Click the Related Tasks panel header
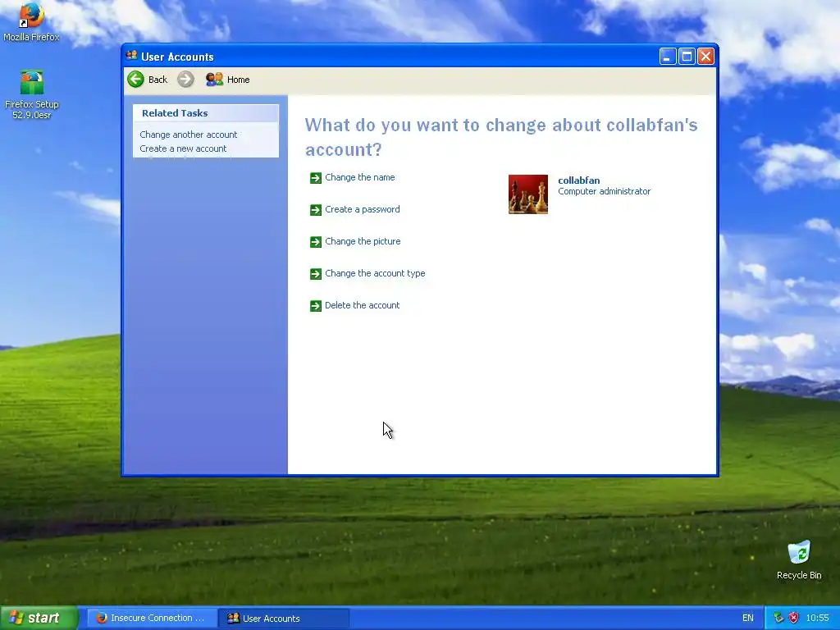 click(206, 113)
